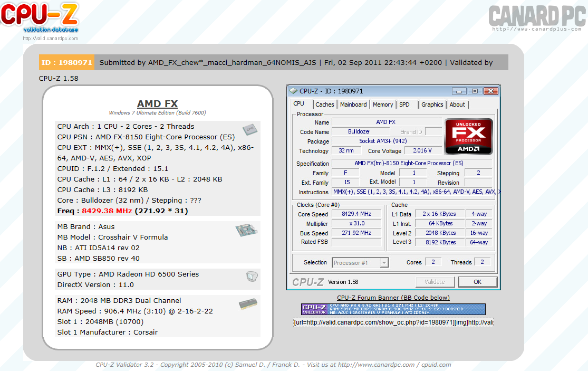Click the GPU icon beside GPU Type
The width and height of the screenshot is (588, 371).
[252, 277]
